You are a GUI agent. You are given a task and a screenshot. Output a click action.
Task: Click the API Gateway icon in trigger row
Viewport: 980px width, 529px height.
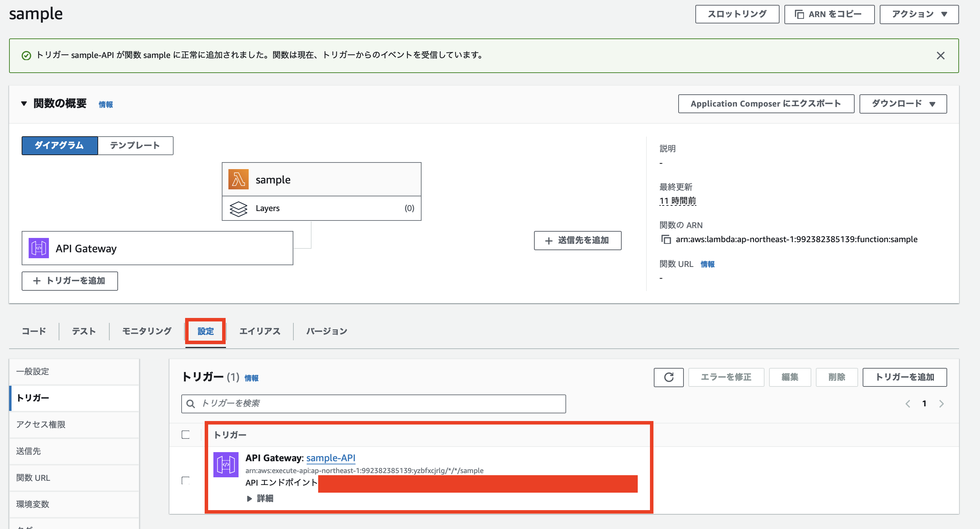(226, 464)
